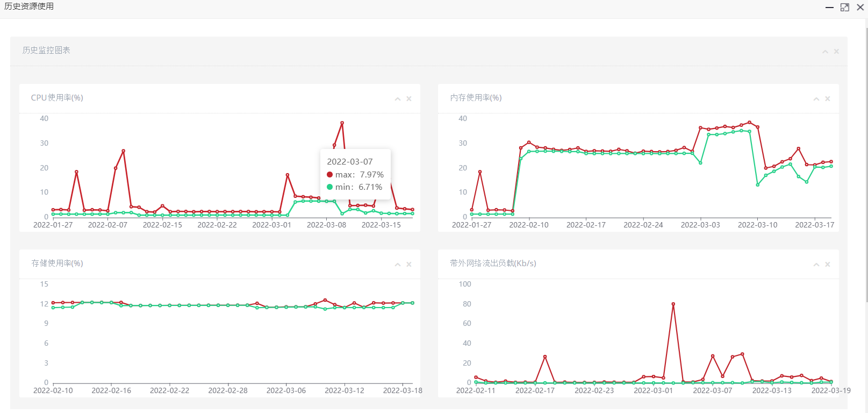Viewport: 868px width, 413px height.
Task: Collapse the 带外网络流出负载 chart panel
Action: pyautogui.click(x=816, y=265)
